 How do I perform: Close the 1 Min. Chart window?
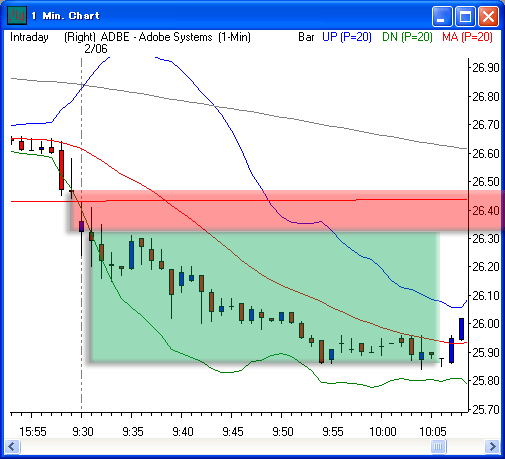pos(488,16)
